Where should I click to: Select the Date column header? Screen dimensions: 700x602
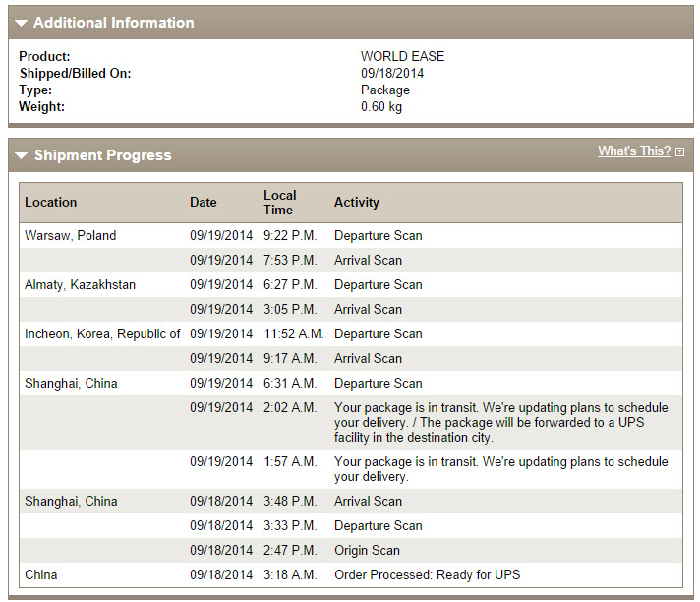point(204,202)
